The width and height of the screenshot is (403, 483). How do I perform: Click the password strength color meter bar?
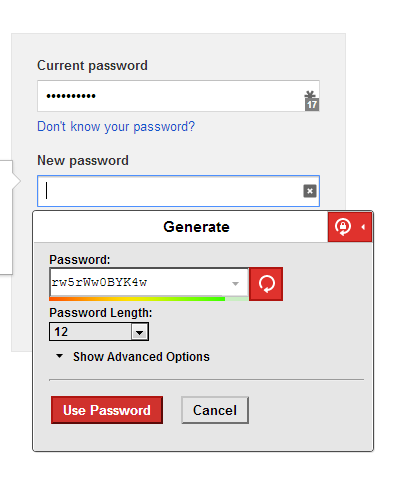coord(149,299)
